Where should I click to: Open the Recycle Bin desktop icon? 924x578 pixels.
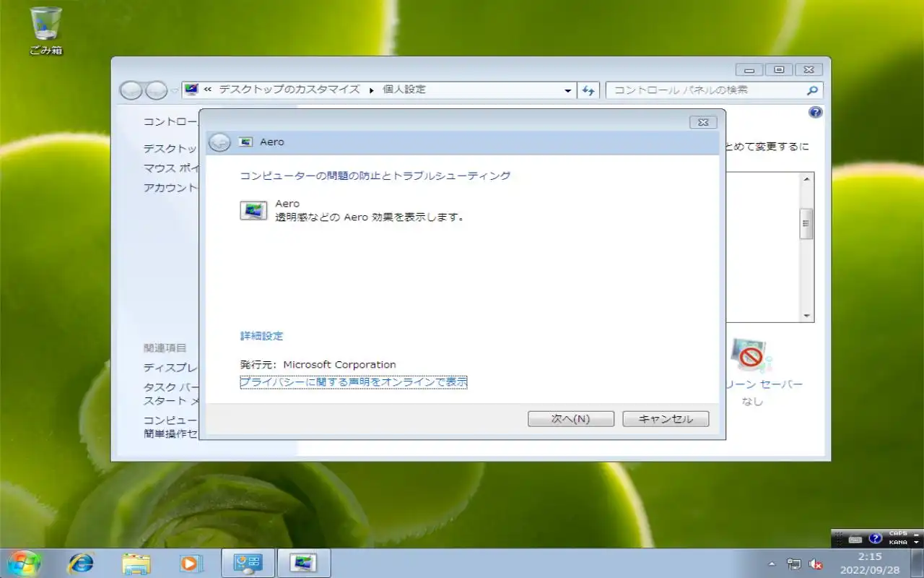click(46, 30)
